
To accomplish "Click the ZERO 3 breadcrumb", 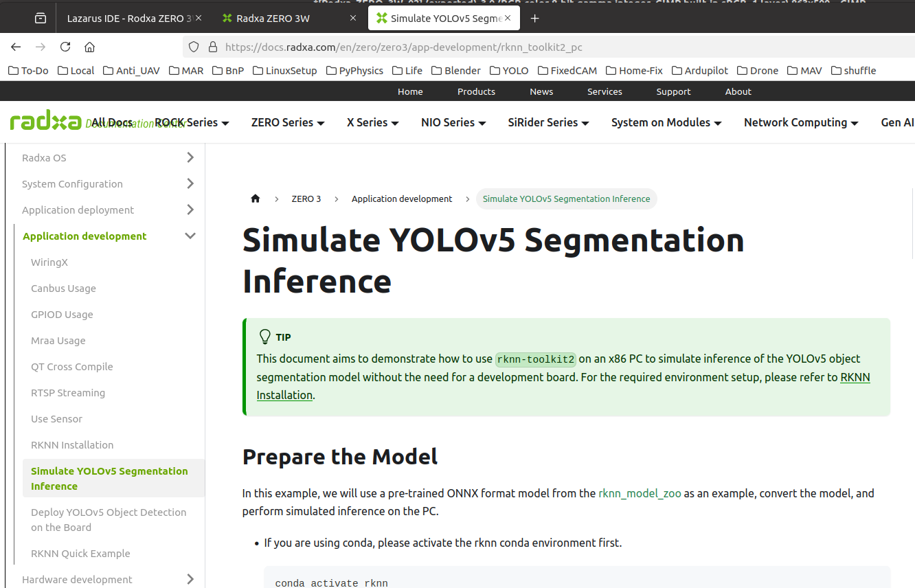I will [x=306, y=199].
